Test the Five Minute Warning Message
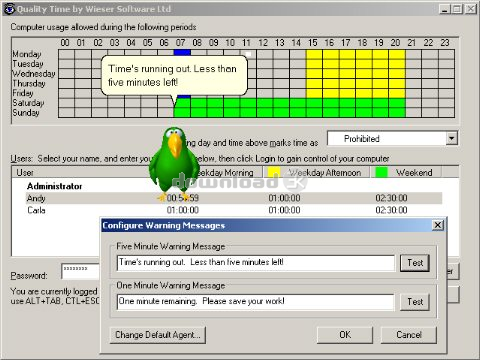Screen dimensions: 480x360 click(415, 263)
